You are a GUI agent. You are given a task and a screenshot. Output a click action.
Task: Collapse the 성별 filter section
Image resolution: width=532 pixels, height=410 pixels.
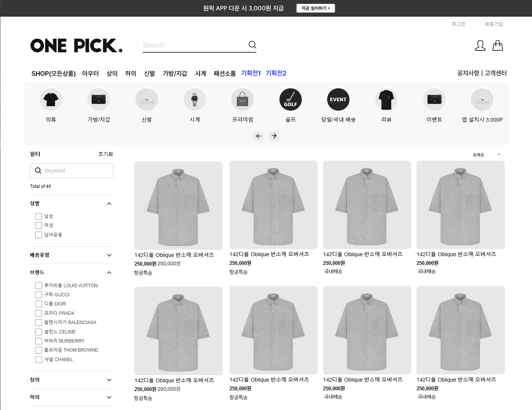click(x=109, y=203)
